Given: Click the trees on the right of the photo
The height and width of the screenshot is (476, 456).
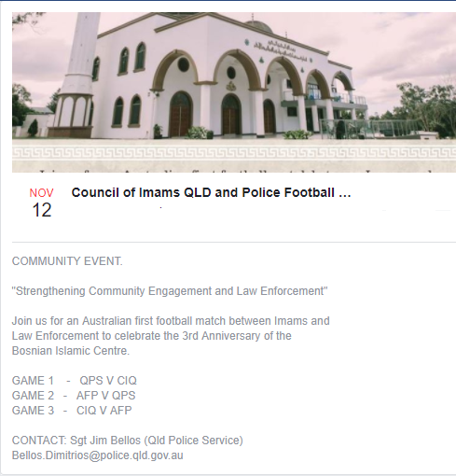Looking at the screenshot, I should (x=427, y=107).
